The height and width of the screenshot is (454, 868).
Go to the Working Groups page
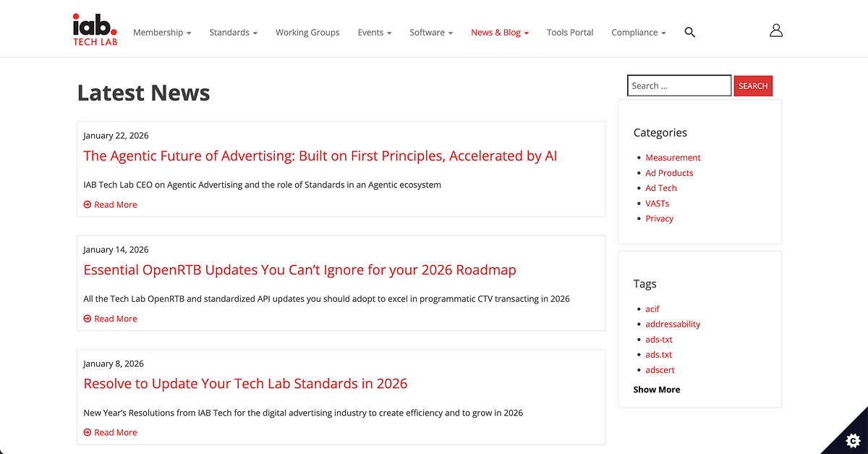click(307, 33)
